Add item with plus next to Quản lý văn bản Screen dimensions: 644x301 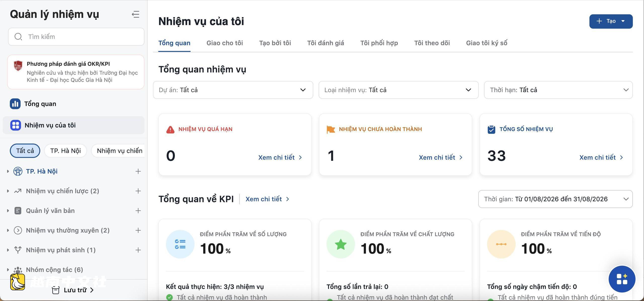(x=138, y=211)
